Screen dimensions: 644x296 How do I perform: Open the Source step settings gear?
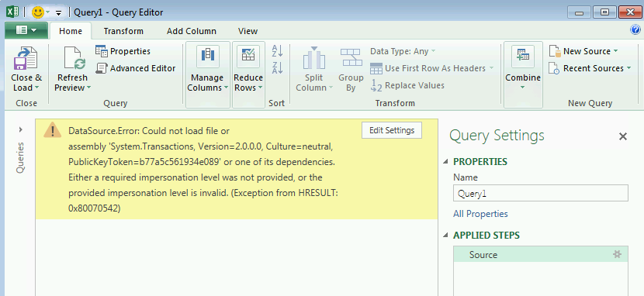(617, 254)
